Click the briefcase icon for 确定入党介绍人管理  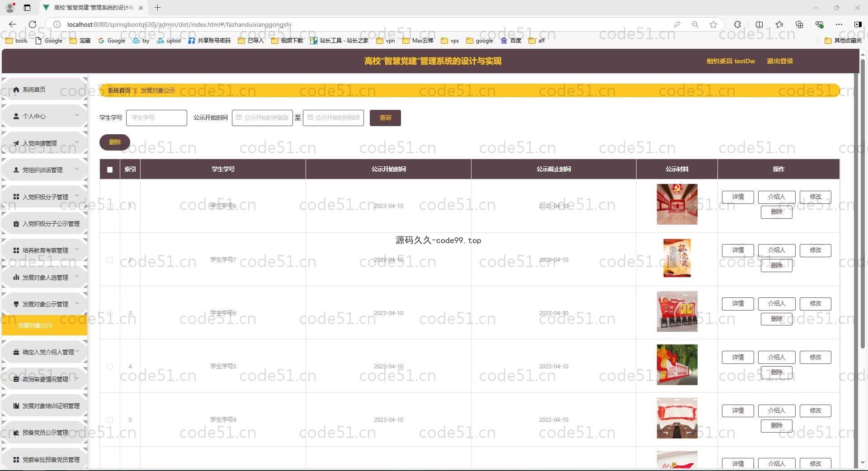click(x=16, y=352)
